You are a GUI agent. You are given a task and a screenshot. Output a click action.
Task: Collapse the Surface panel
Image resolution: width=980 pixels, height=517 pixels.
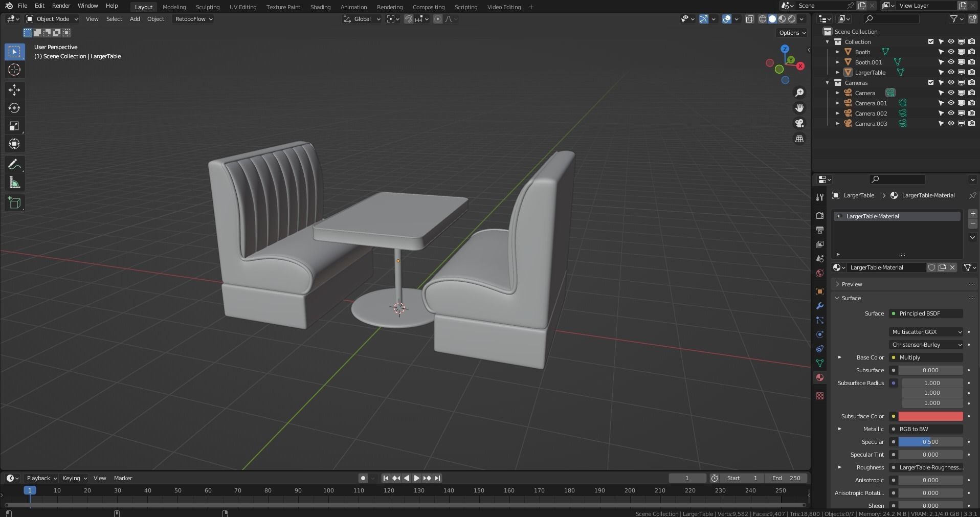coord(851,298)
